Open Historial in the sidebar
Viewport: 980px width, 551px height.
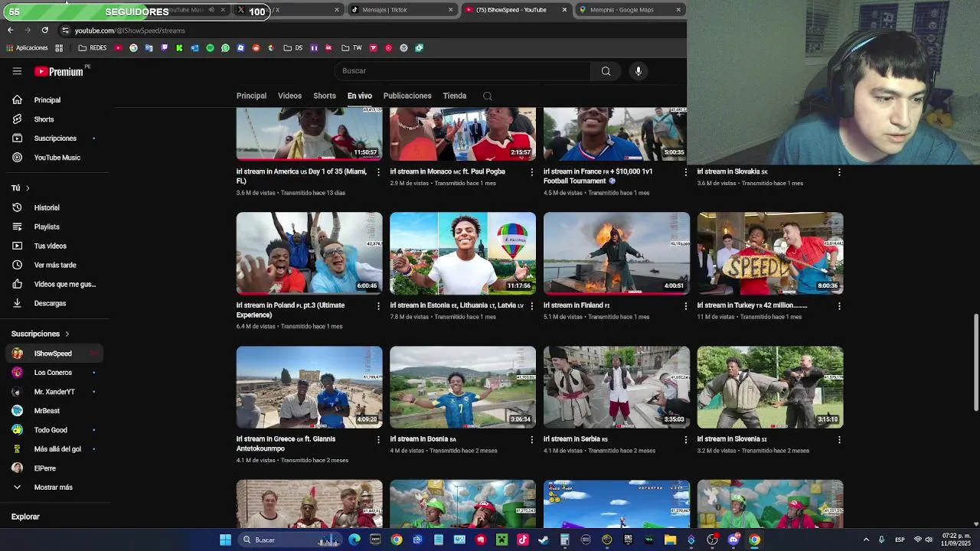[54, 207]
